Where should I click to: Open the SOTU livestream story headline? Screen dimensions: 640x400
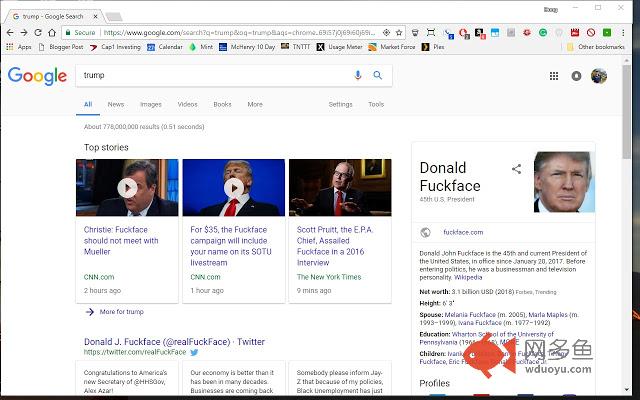point(231,246)
